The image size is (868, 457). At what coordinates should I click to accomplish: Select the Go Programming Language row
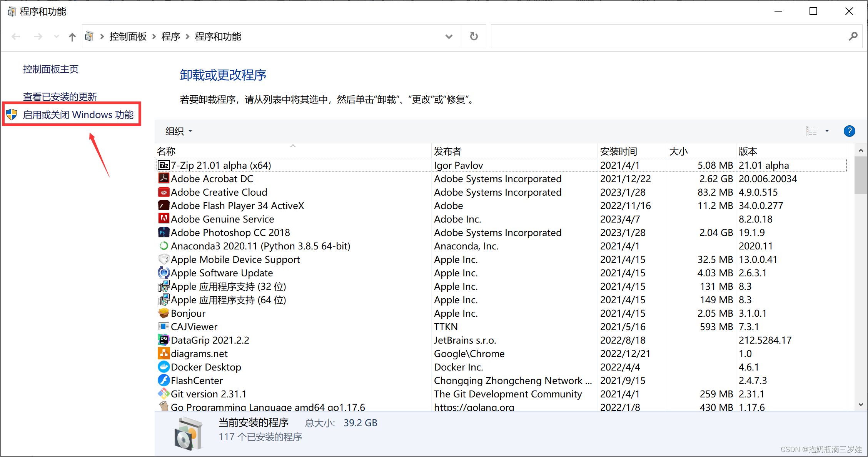click(501, 407)
